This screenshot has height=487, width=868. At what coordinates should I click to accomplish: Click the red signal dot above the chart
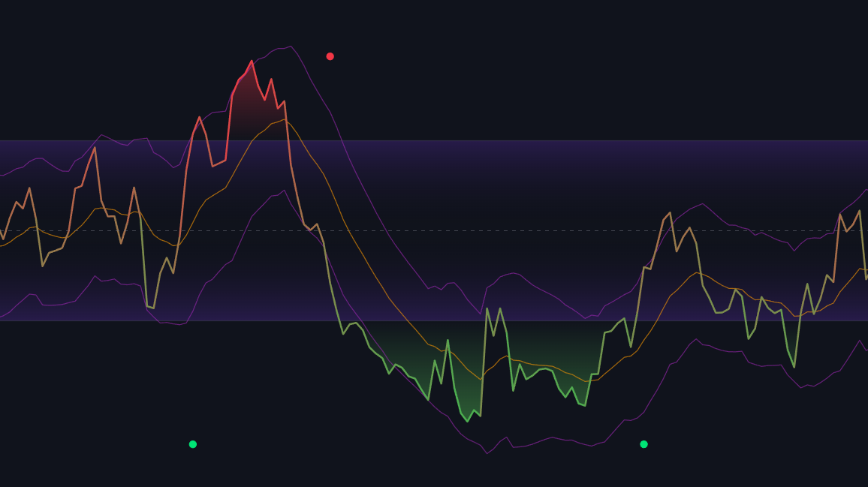[330, 56]
